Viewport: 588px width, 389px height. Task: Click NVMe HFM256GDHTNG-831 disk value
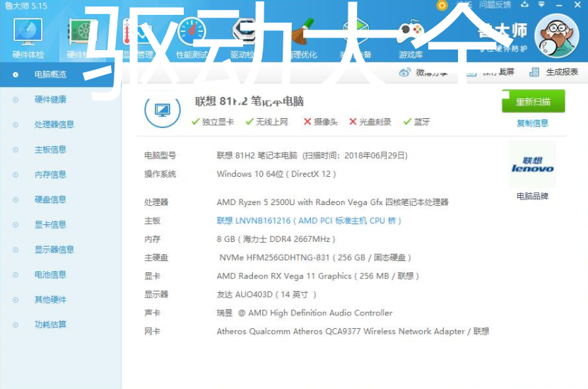point(315,257)
